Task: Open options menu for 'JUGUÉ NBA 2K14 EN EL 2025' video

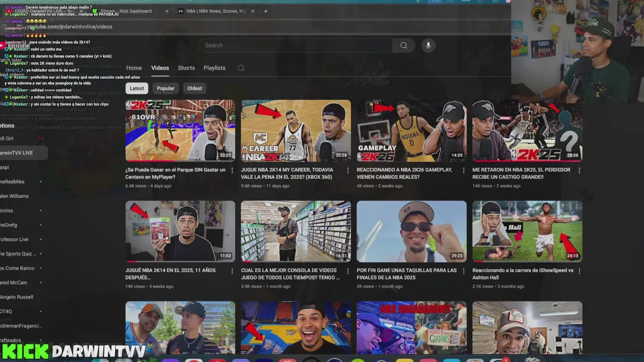Action: coord(232,271)
